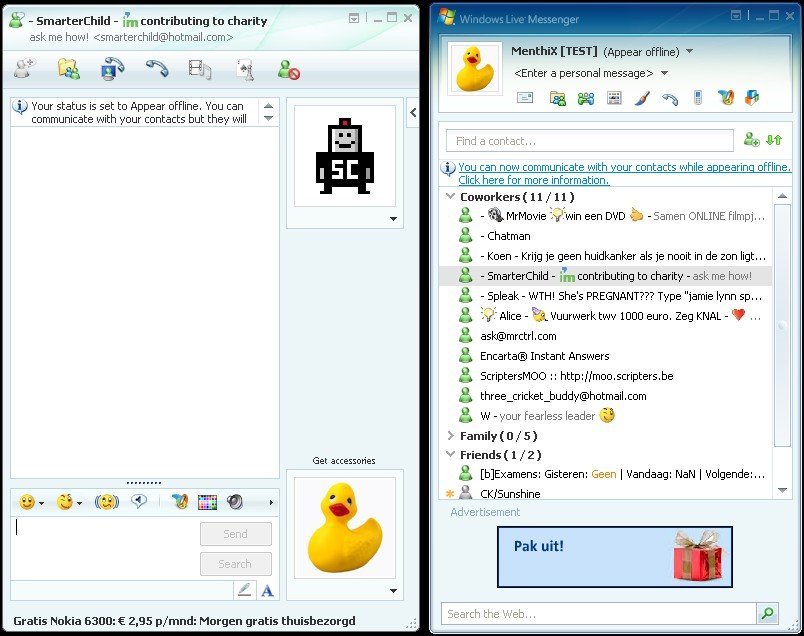Switch to handwriting pen mode
804x636 pixels.
[245, 590]
